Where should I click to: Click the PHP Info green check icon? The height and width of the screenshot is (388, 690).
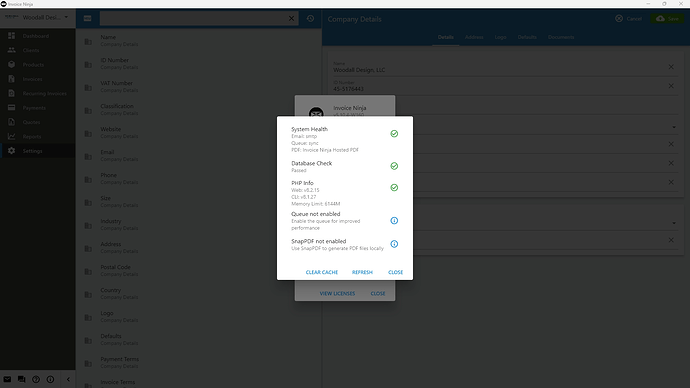click(x=394, y=187)
